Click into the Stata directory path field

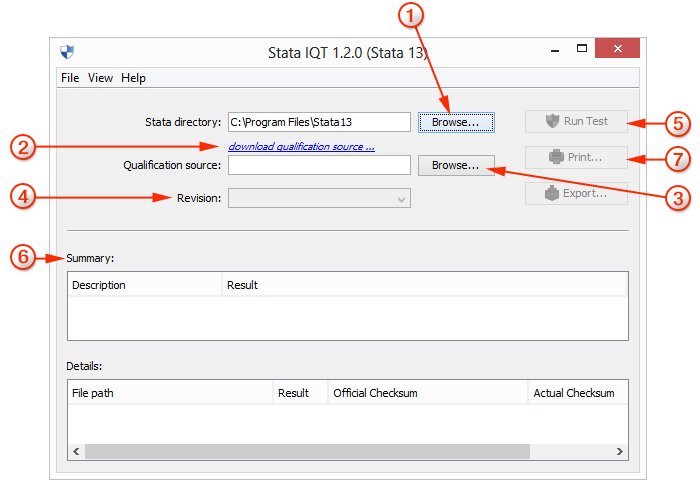coord(319,122)
